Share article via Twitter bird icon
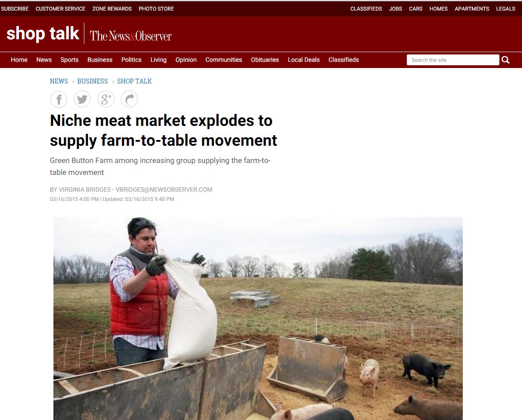The image size is (522, 420). tap(82, 99)
